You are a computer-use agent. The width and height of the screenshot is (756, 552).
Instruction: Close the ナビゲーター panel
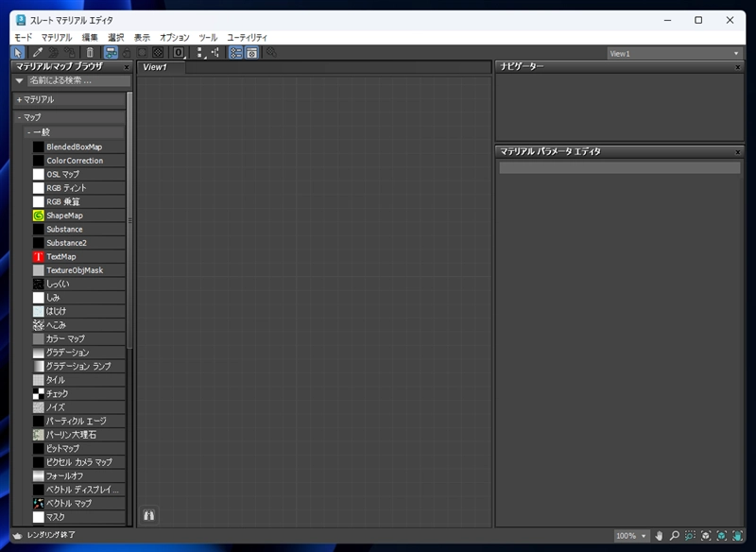[738, 67]
